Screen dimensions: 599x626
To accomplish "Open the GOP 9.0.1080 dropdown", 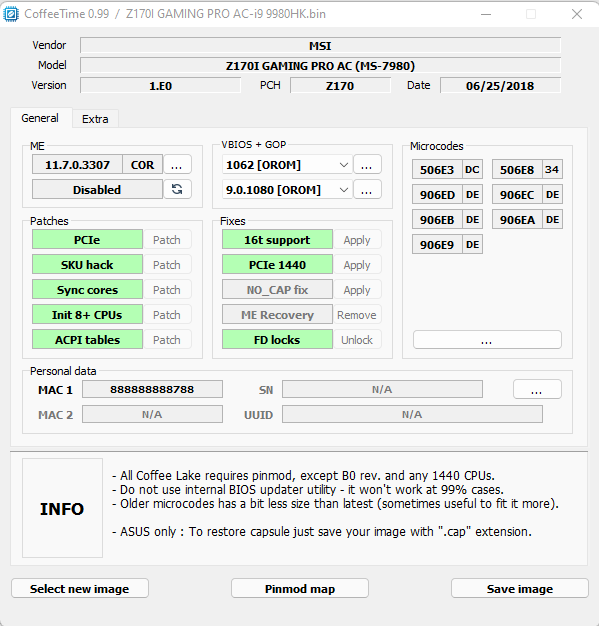I will click(x=287, y=190).
